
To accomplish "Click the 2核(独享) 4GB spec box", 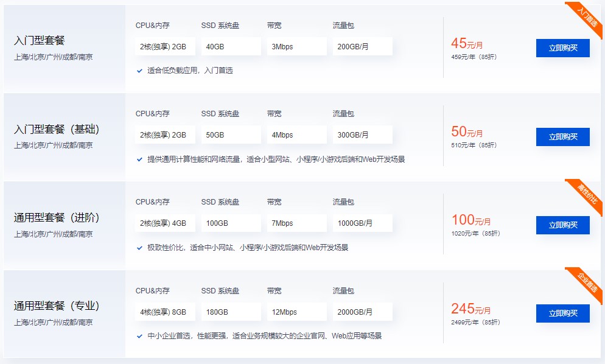I will click(165, 223).
